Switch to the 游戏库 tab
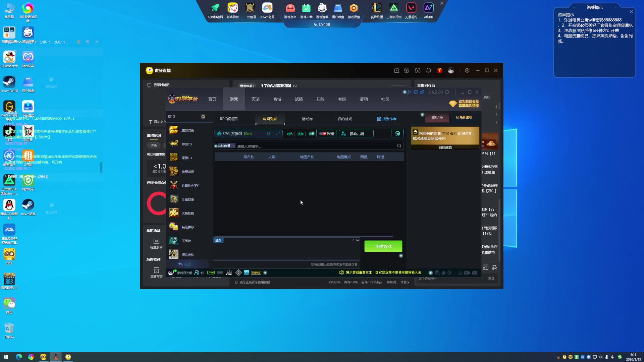This screenshot has width=644, height=362. pos(307,119)
